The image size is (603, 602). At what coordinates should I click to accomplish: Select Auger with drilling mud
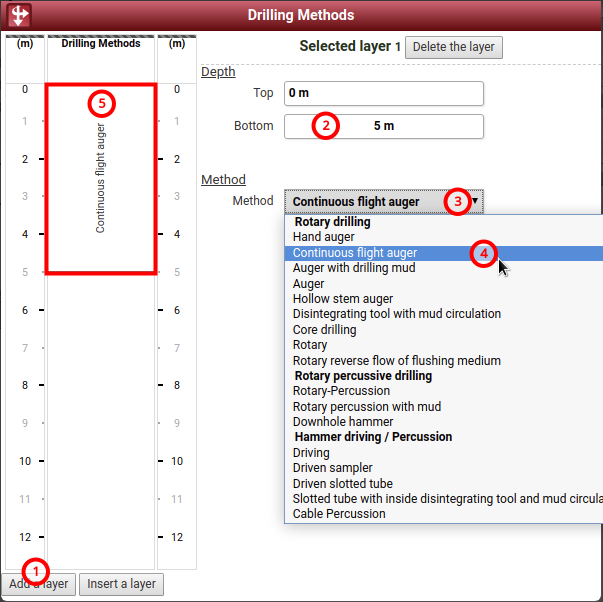click(x=354, y=268)
